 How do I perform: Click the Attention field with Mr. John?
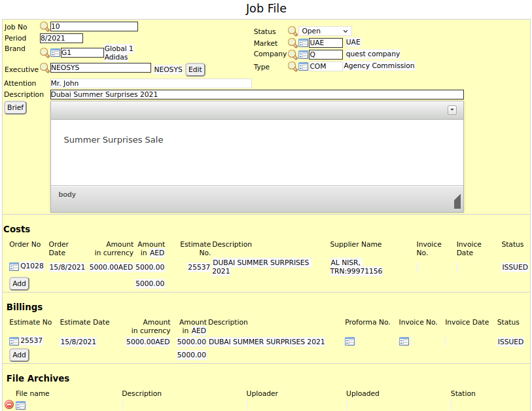tap(151, 84)
